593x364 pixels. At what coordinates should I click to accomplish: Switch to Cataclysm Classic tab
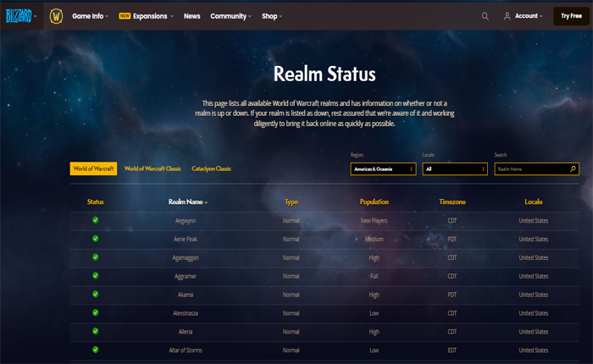point(212,168)
